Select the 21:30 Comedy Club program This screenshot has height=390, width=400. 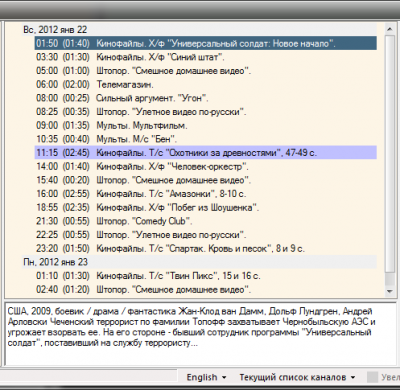206,221
